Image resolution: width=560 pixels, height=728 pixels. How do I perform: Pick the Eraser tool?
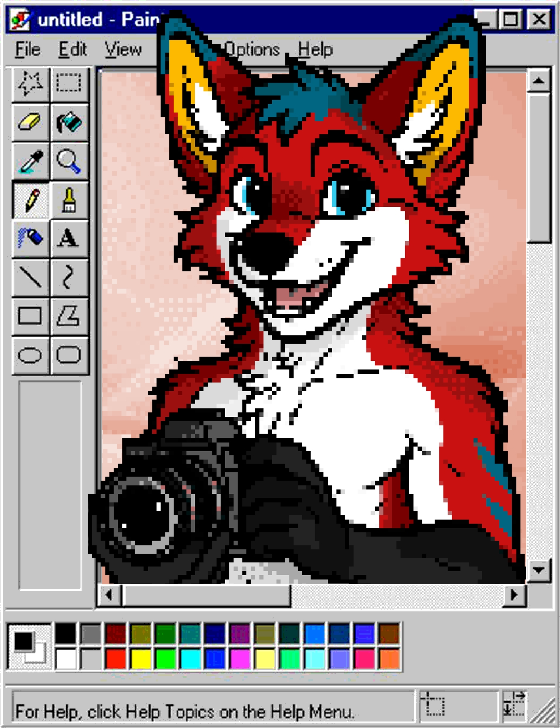(30, 122)
